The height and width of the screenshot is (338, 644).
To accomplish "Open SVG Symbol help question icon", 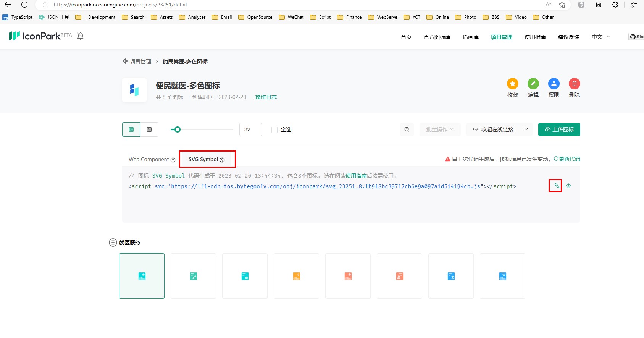I will [222, 160].
